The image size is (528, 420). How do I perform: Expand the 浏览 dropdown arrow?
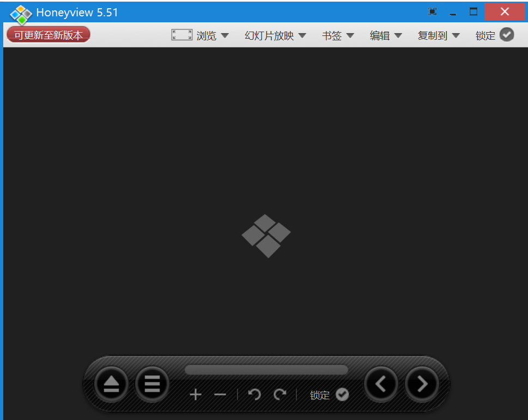click(x=224, y=36)
